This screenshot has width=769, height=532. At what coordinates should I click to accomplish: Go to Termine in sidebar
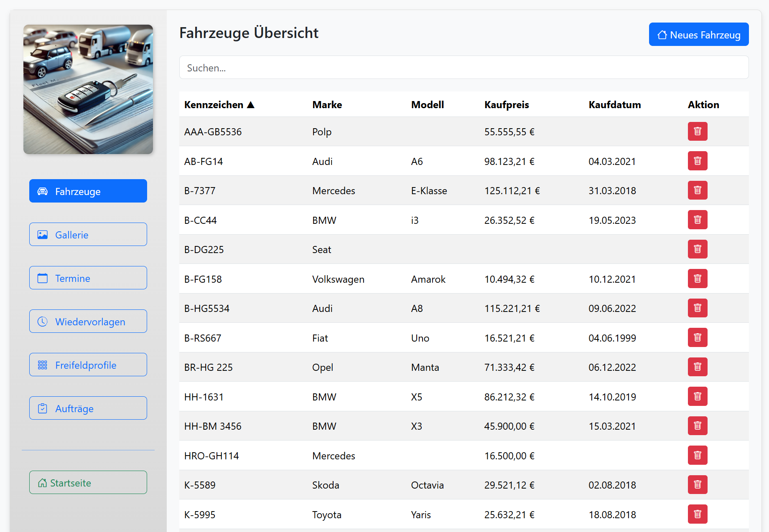tap(88, 278)
